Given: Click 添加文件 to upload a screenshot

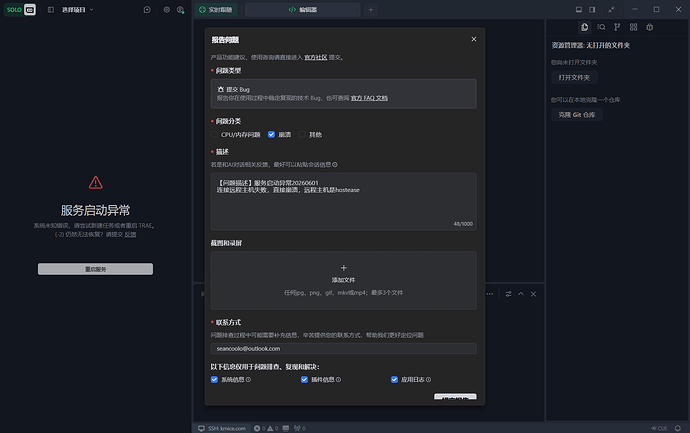Looking at the screenshot, I should [343, 280].
